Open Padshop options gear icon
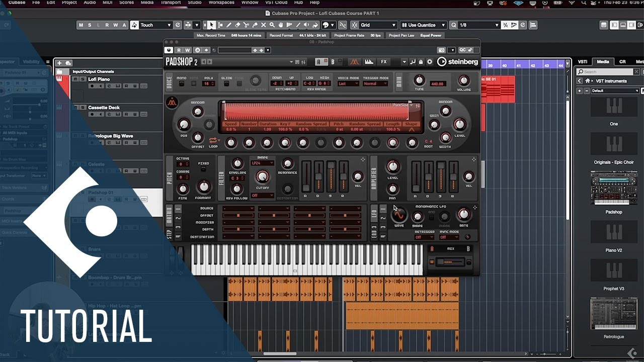The width and height of the screenshot is (644, 362). tap(429, 62)
